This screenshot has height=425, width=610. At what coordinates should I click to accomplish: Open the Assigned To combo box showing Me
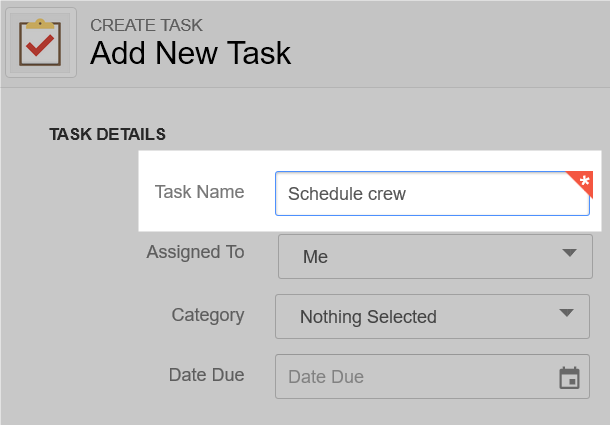pos(435,256)
